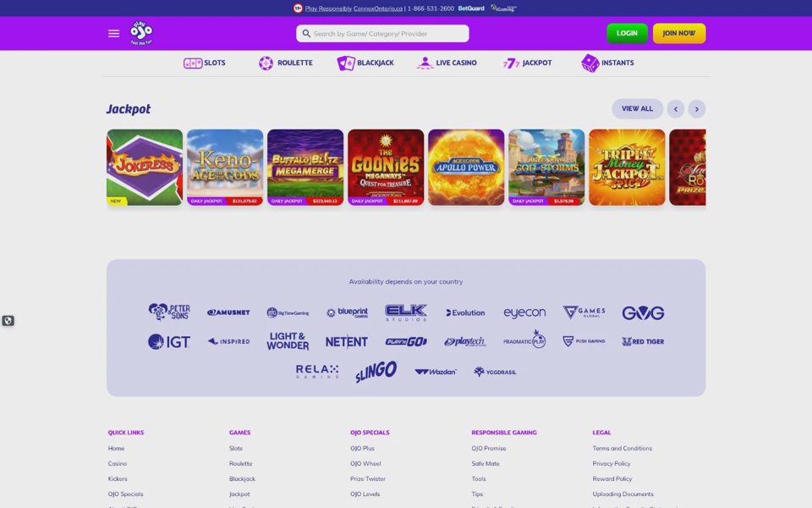The image size is (812, 508).
Task: Click the PlayOJO logo
Action: pyautogui.click(x=141, y=33)
